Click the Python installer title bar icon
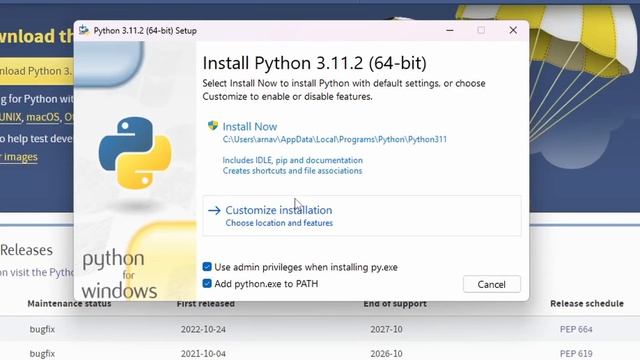640x360 pixels. click(84, 30)
